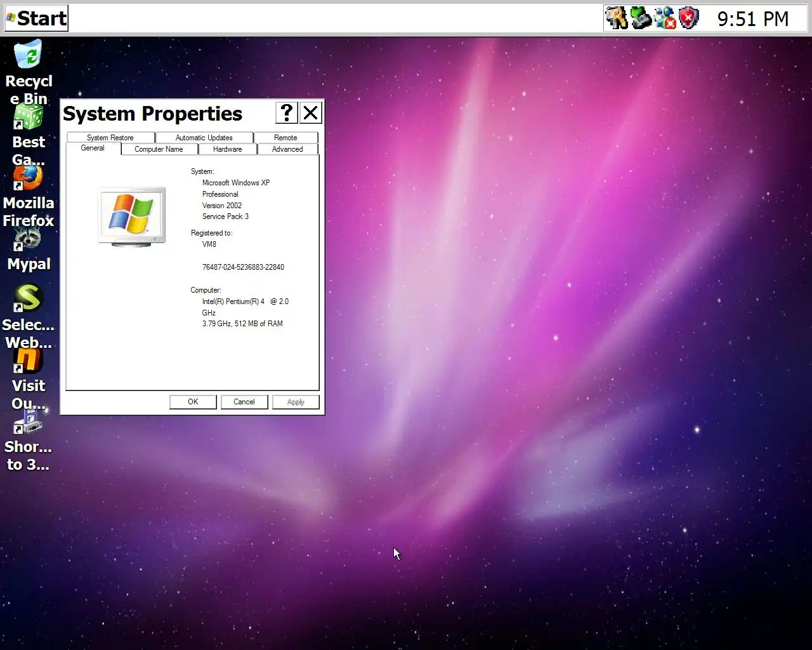812x650 pixels.
Task: Click the Safely Remove Hardware tray icon
Action: [641, 18]
